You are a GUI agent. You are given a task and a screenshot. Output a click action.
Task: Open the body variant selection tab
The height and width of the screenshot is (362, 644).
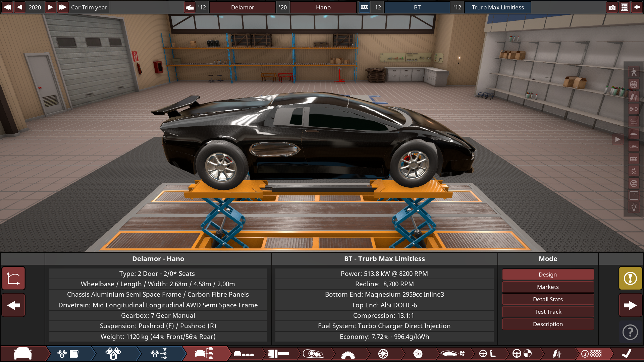[x=244, y=354]
